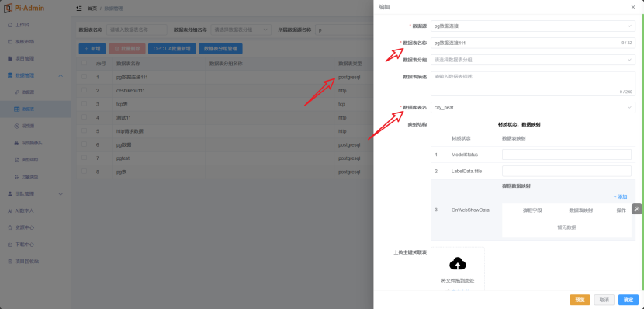Image resolution: width=644 pixels, height=309 pixels.
Task: Focus the LabelData.title mapping input
Action: [566, 172]
